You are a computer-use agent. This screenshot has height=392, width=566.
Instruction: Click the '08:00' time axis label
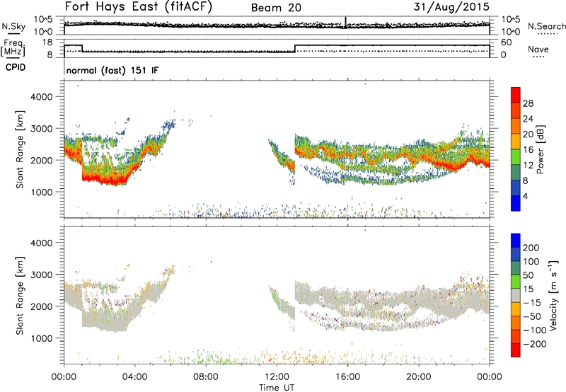(x=206, y=377)
